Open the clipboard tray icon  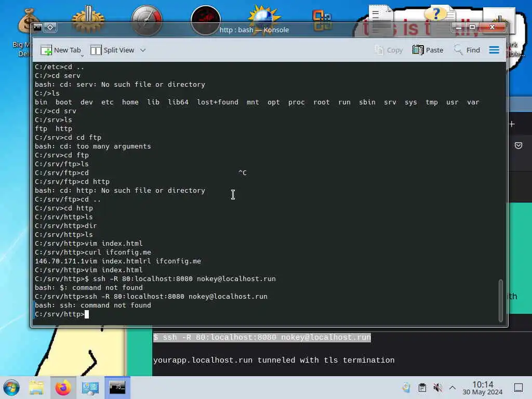(x=422, y=388)
